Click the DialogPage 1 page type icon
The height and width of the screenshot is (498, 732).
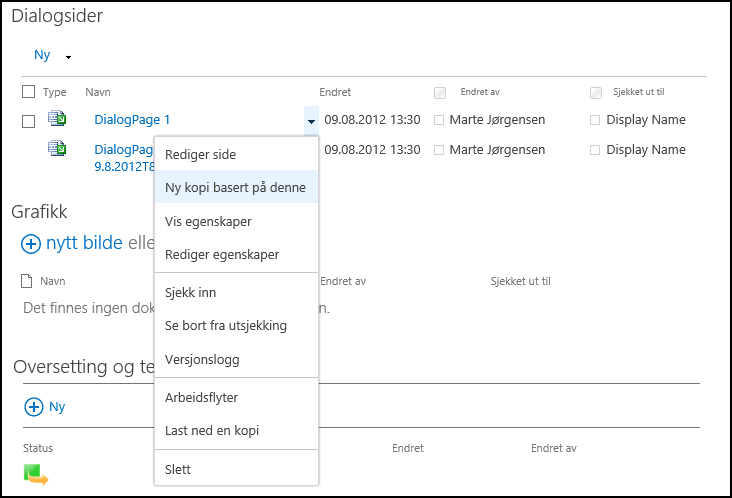click(x=57, y=119)
